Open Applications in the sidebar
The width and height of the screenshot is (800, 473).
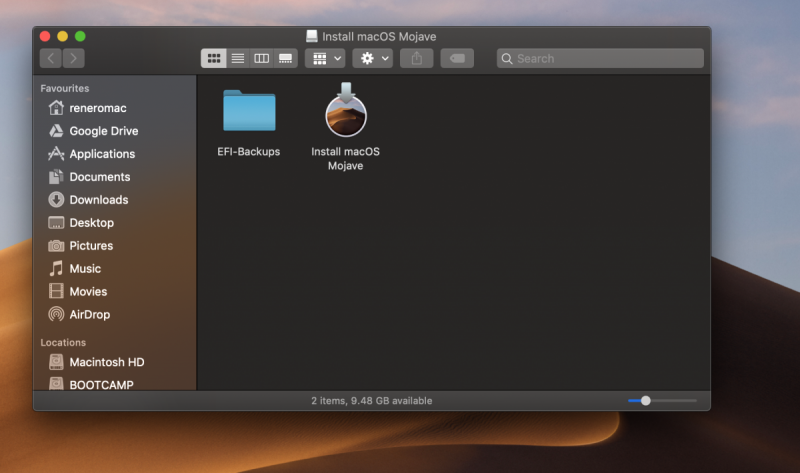[116, 154]
